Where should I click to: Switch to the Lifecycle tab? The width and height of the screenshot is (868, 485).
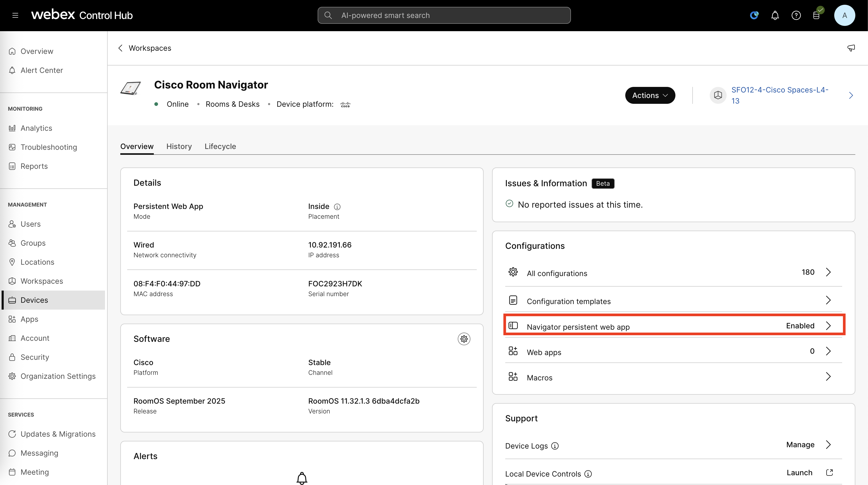pos(220,146)
